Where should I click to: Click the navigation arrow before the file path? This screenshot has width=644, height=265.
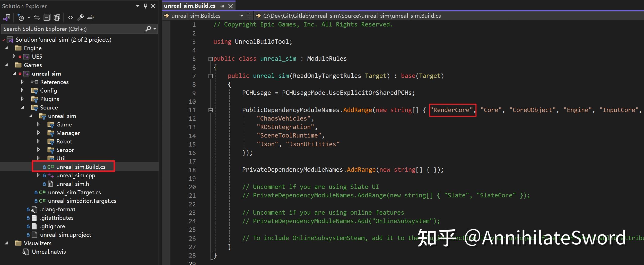click(258, 16)
